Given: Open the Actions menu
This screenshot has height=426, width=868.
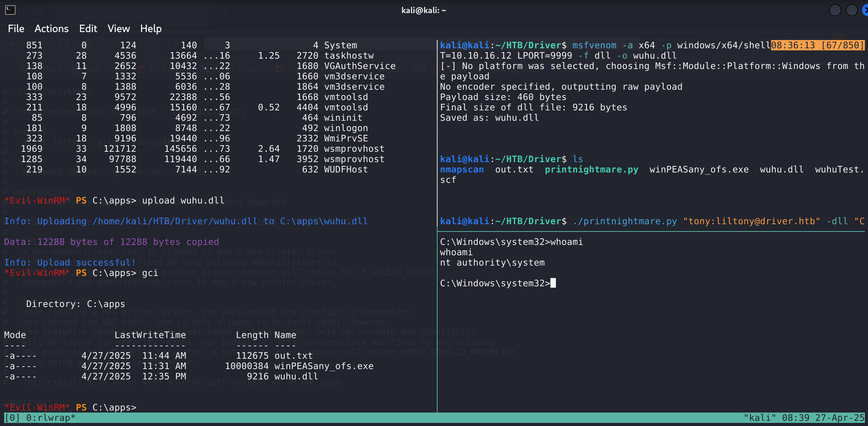Looking at the screenshot, I should tap(51, 29).
